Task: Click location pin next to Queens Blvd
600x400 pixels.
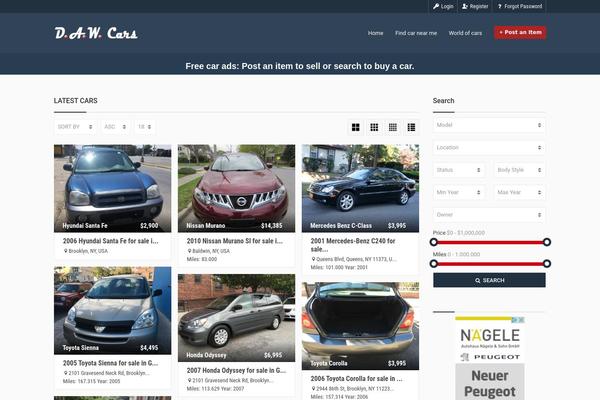Action: 313,259
